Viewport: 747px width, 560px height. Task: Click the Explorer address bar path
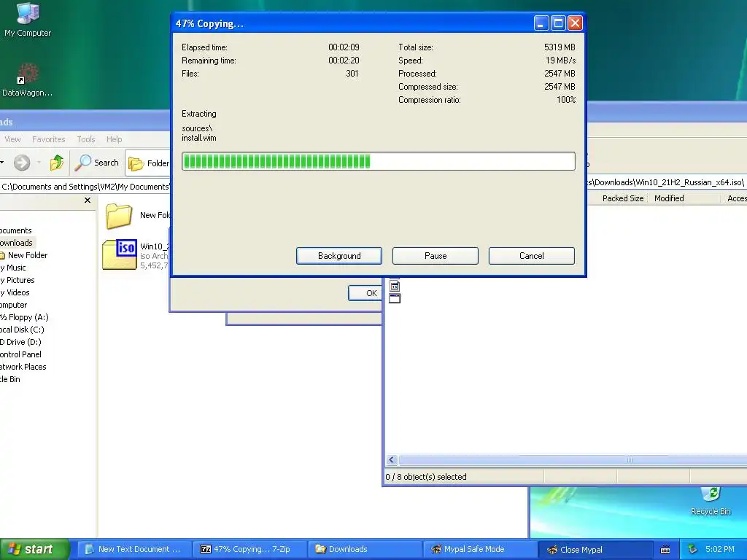[85, 187]
